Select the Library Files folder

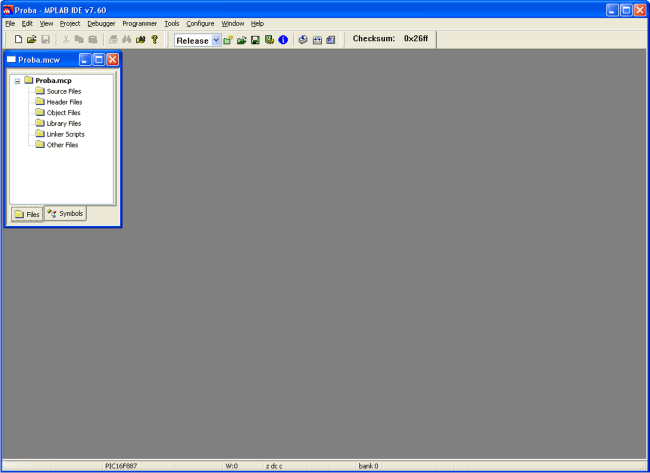(x=63, y=124)
